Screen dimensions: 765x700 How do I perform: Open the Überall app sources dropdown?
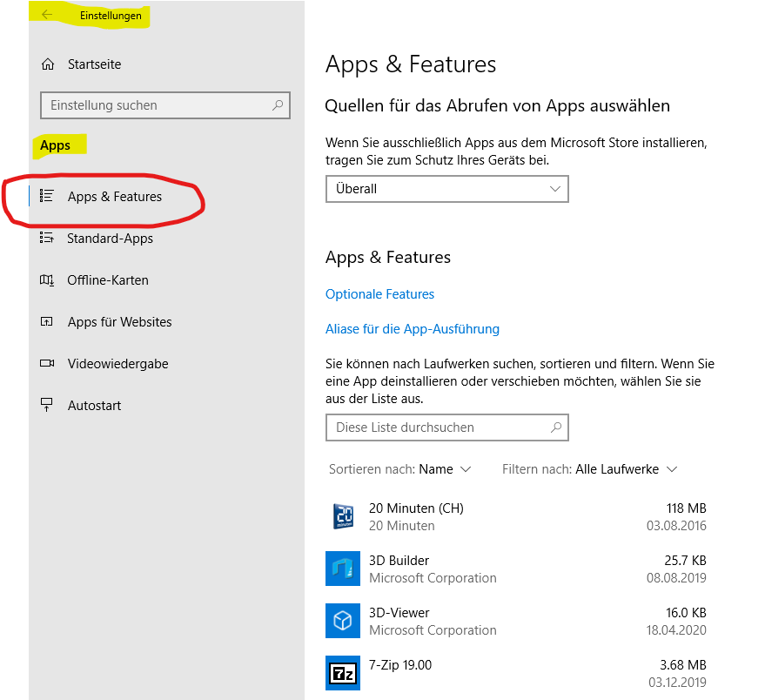tap(446, 188)
